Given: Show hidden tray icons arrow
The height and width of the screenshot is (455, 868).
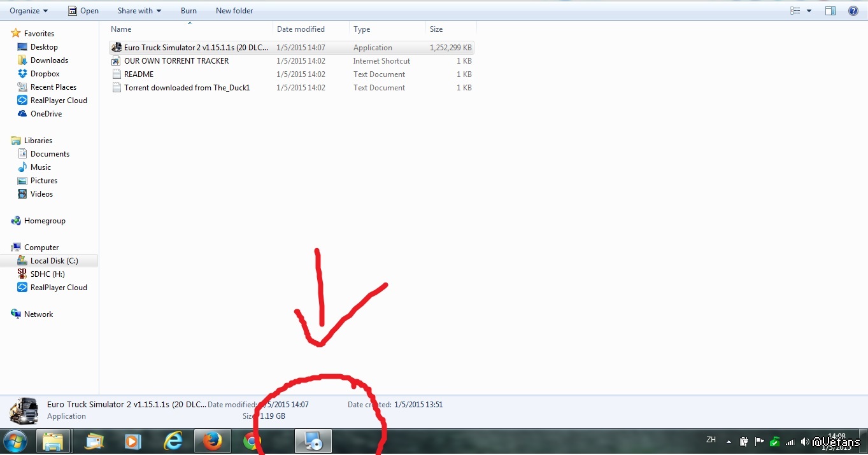Looking at the screenshot, I should click(729, 442).
